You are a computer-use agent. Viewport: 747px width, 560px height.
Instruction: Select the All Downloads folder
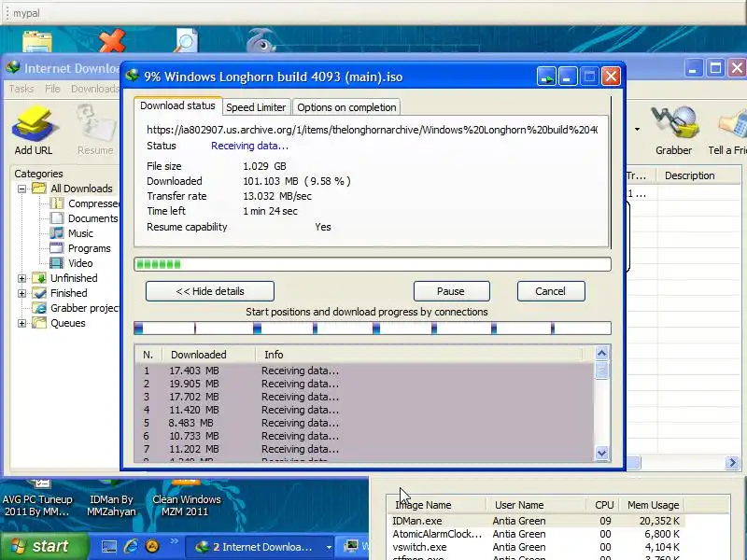81,189
